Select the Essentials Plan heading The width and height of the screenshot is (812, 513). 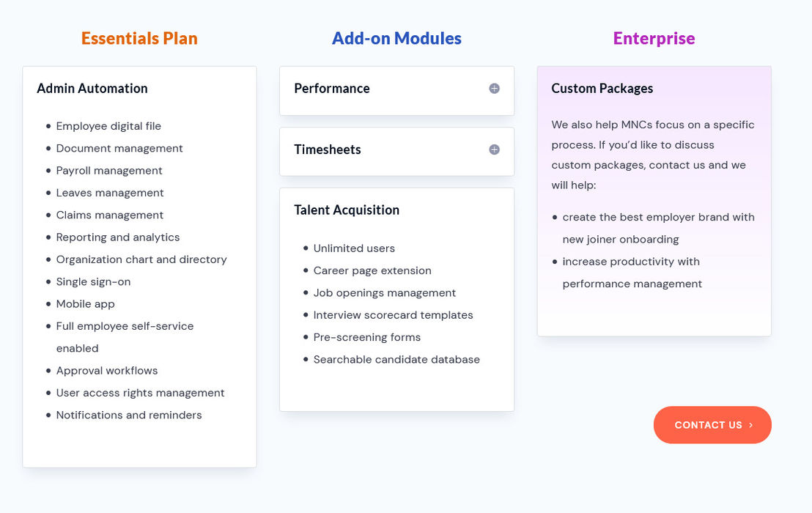coord(139,38)
